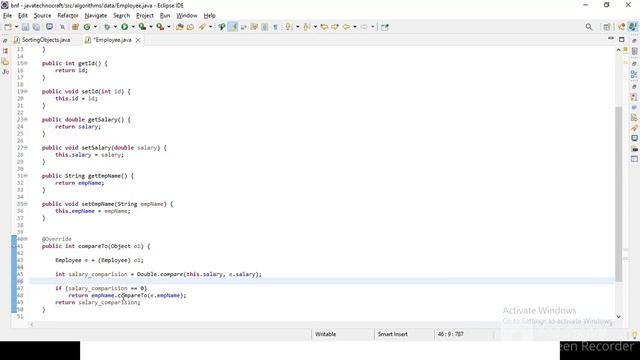Click the green Run Last Tool circle icon
640x360 pixels.
pyautogui.click(x=87, y=27)
